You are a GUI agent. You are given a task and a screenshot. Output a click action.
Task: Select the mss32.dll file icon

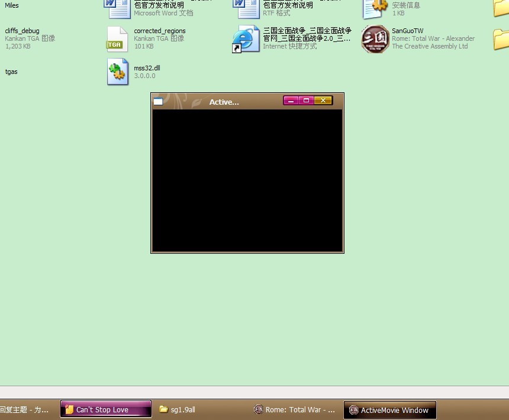(x=117, y=72)
